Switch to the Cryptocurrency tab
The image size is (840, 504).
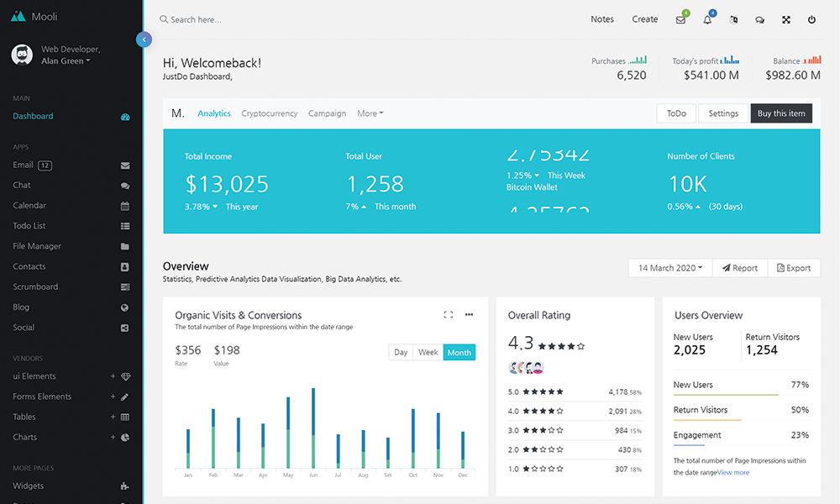point(269,113)
